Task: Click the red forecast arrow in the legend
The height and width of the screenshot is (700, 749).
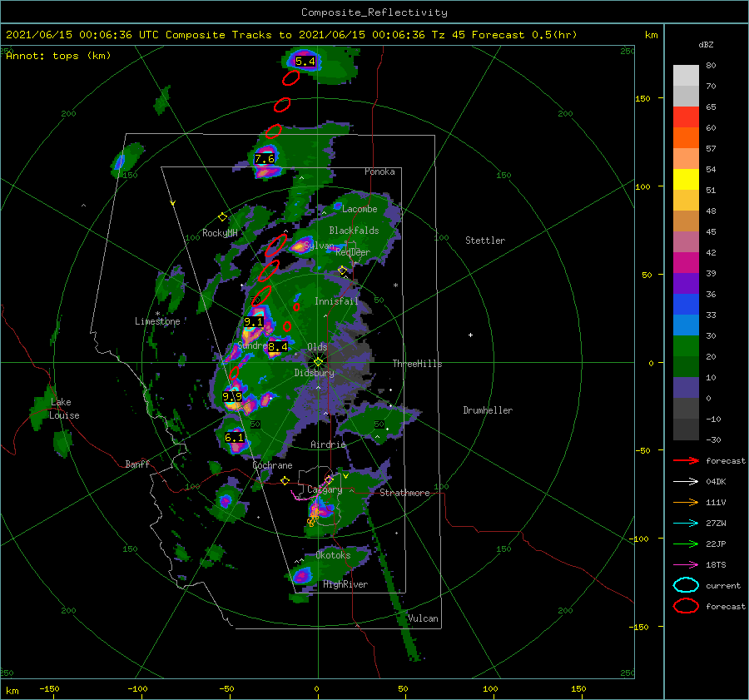Action: coord(686,460)
